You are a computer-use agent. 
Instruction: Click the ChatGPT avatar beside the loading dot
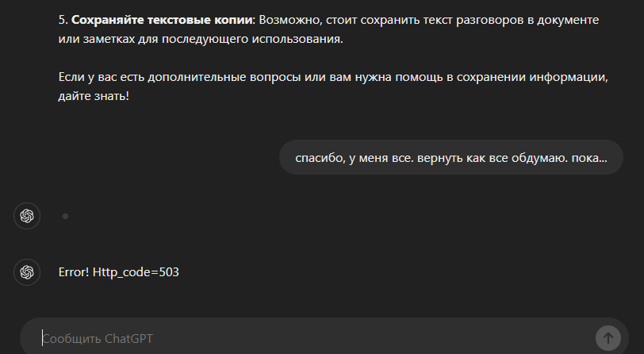pyautogui.click(x=27, y=216)
